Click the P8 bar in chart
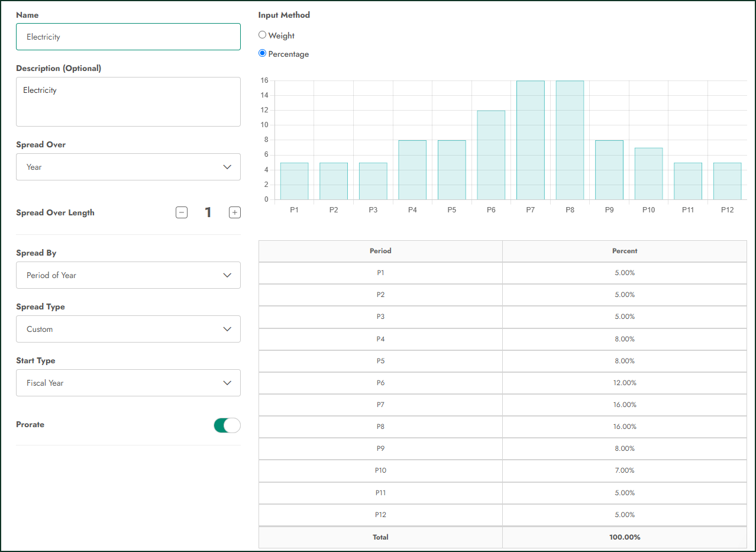 [570, 140]
